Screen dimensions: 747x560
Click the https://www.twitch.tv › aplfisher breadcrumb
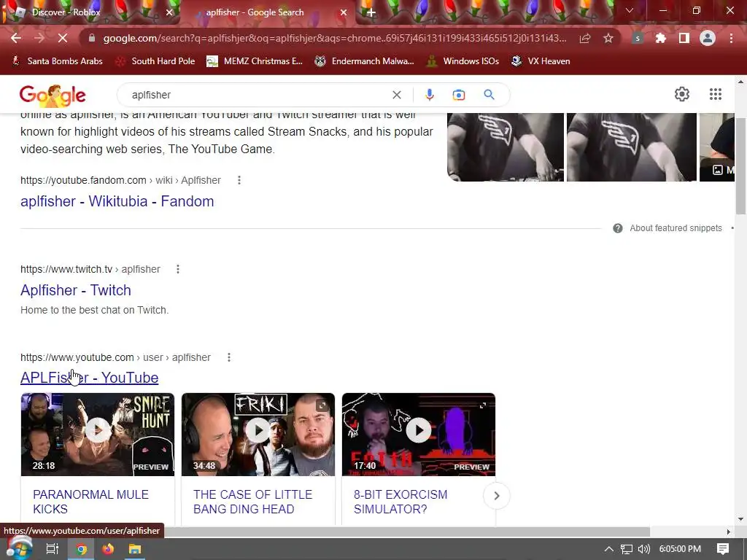coord(90,269)
